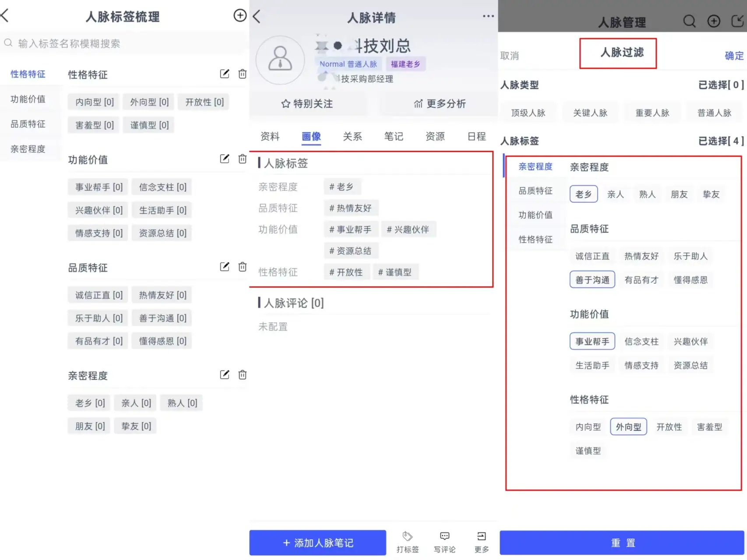
Task: Tap the 更多 icon in bottom bar
Action: coord(481,542)
